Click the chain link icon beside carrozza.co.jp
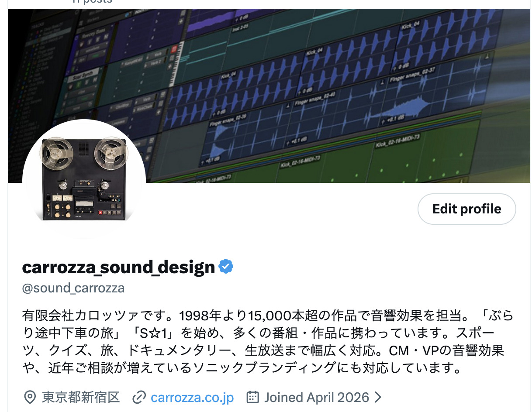The height and width of the screenshot is (412, 532). (x=139, y=397)
